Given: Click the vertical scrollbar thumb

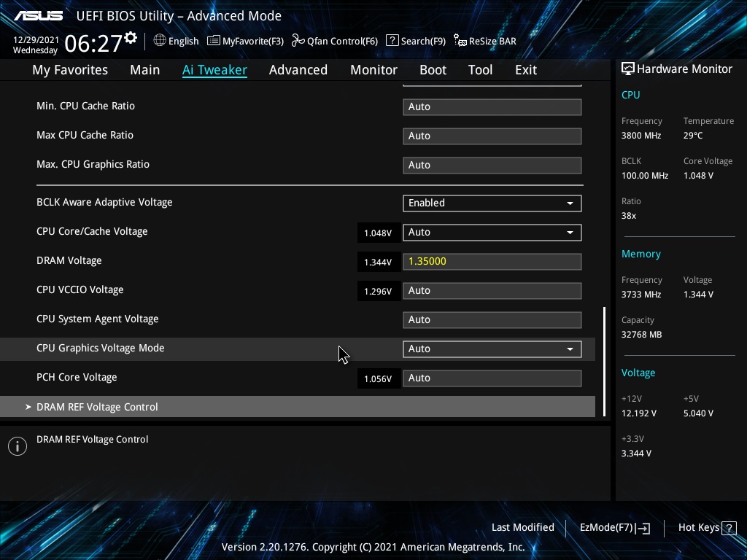Looking at the screenshot, I should click(x=605, y=362).
